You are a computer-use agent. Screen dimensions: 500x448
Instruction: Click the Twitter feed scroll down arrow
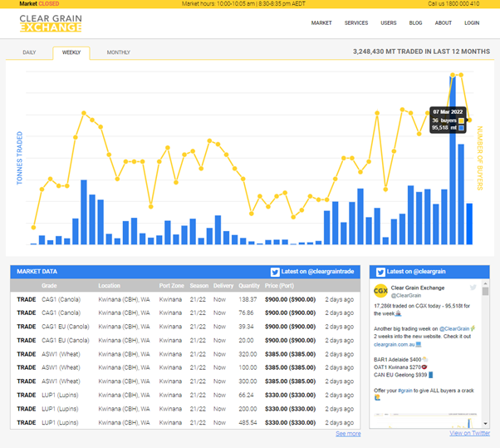click(485, 424)
